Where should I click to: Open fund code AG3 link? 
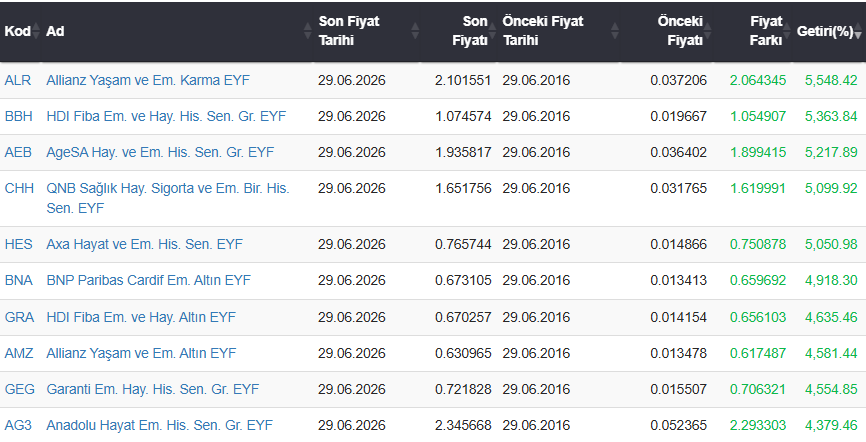coord(18,425)
